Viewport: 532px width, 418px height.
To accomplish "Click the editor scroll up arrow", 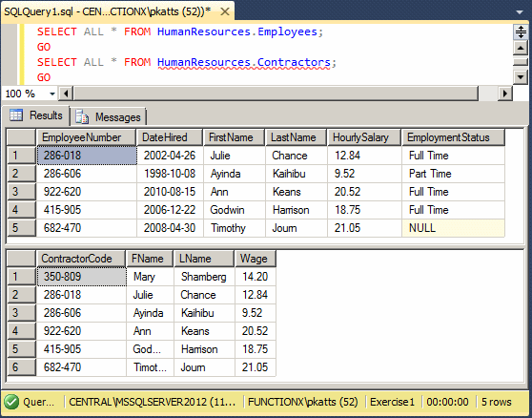I will tap(521, 48).
